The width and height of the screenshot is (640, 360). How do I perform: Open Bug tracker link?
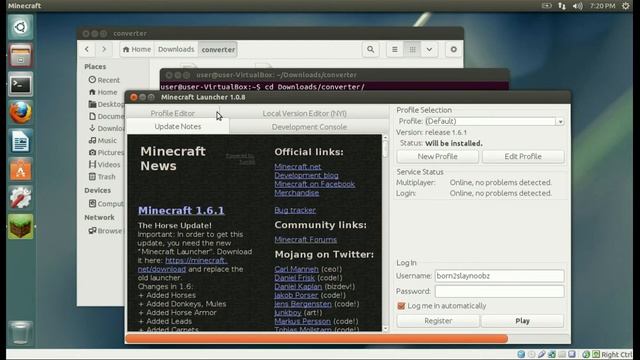coord(295,210)
